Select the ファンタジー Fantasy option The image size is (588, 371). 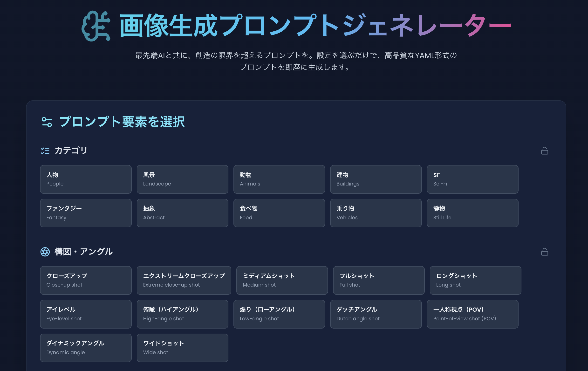coord(86,213)
